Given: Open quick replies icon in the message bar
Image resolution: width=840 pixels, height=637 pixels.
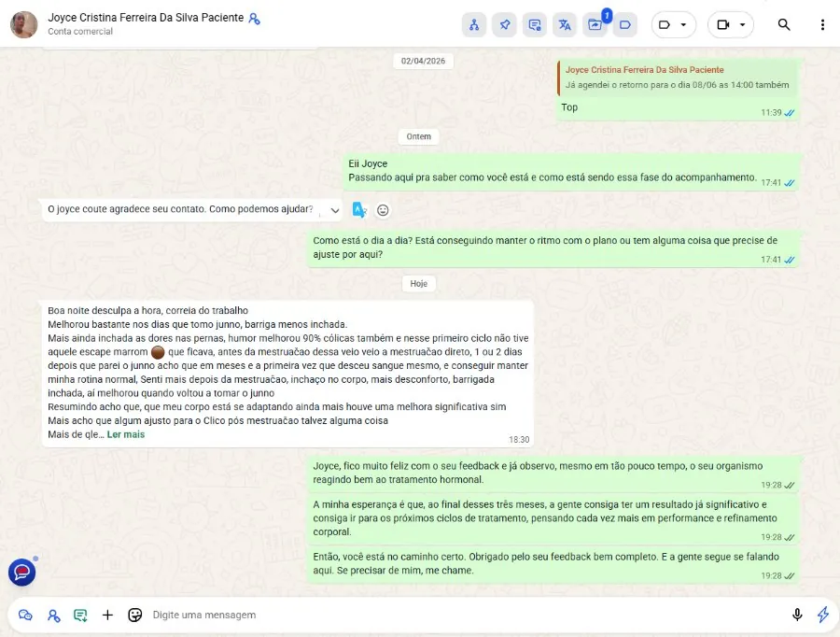Looking at the screenshot, I should point(80,615).
